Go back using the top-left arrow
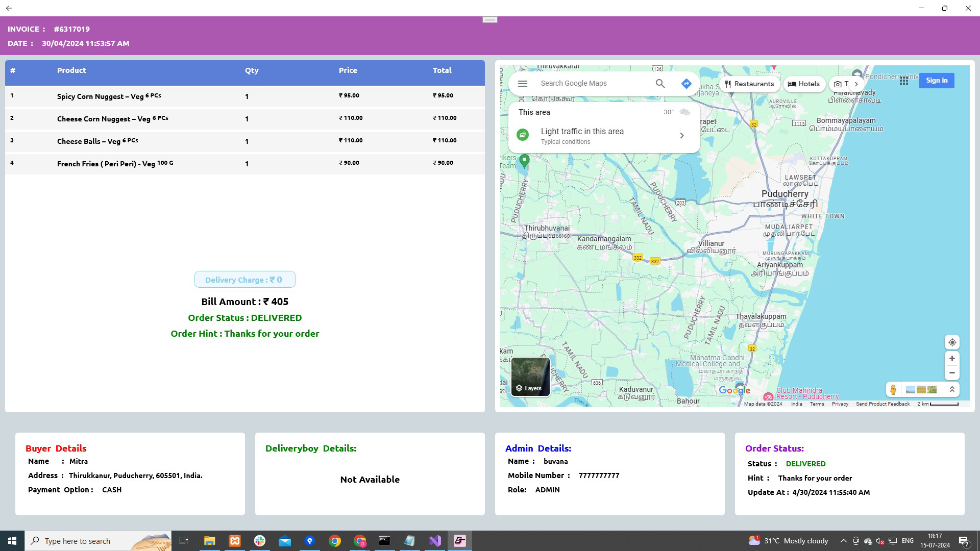 tap(9, 8)
